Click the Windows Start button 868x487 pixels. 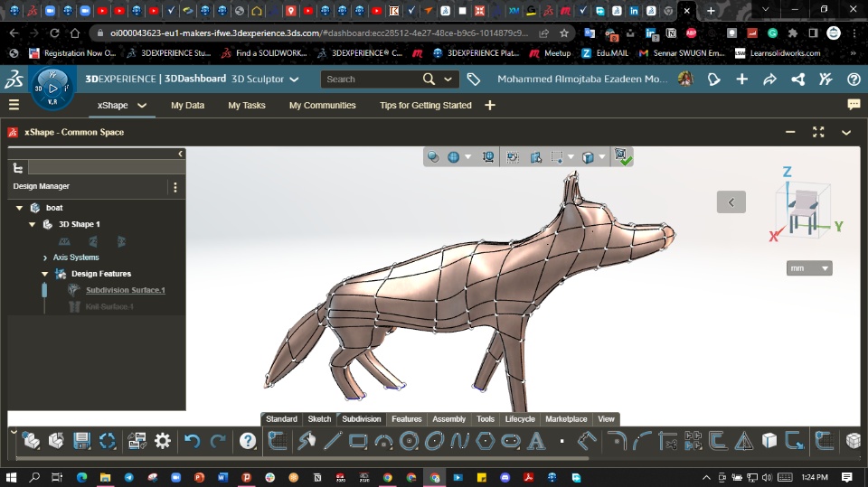[11, 477]
